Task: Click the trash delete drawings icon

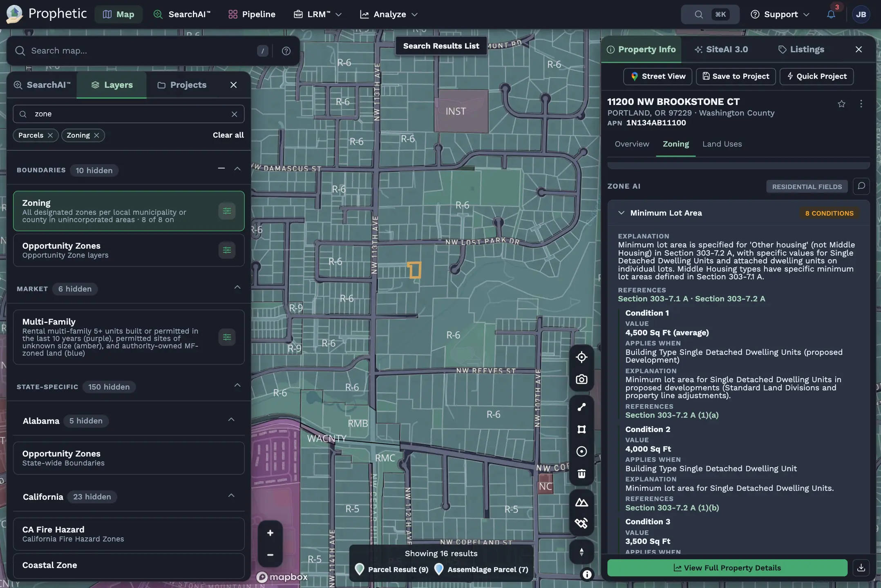Action: click(x=581, y=474)
